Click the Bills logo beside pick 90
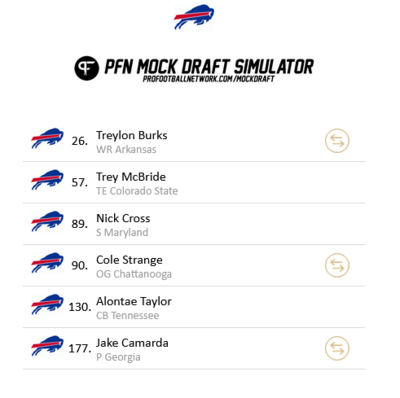The height and width of the screenshot is (398, 400). click(47, 263)
